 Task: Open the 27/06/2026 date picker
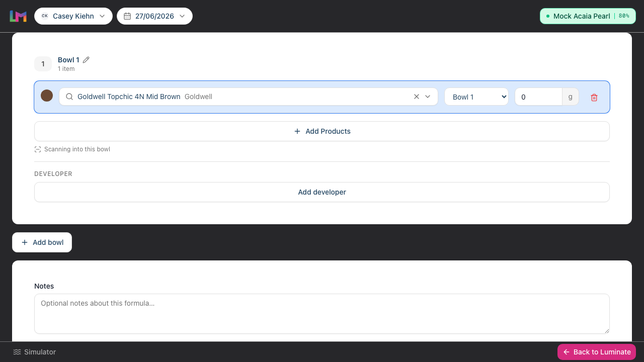[154, 16]
